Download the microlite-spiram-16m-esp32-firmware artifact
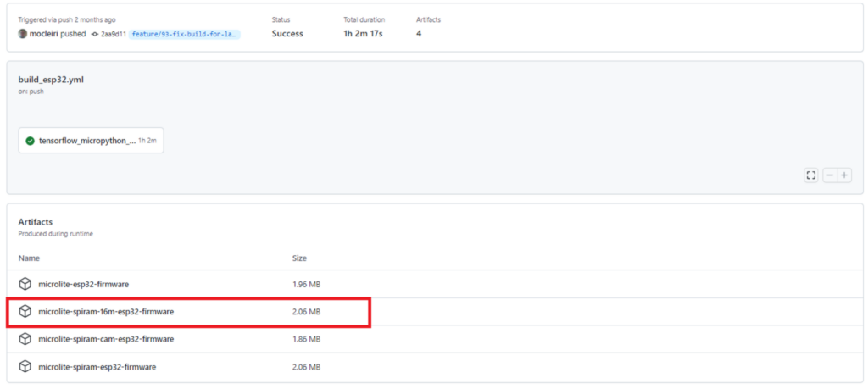Viewport: 868px width, 389px height. pyautogui.click(x=106, y=312)
